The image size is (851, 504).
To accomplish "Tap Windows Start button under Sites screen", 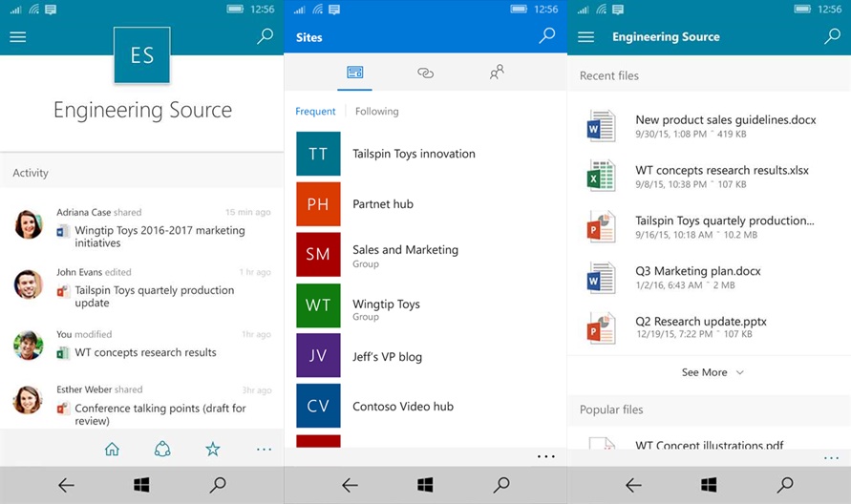I will point(425,485).
